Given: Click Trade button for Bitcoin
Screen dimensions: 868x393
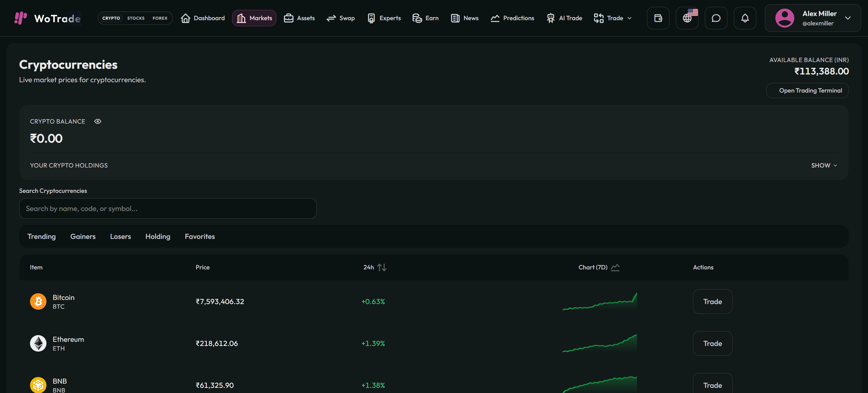Looking at the screenshot, I should (x=712, y=301).
